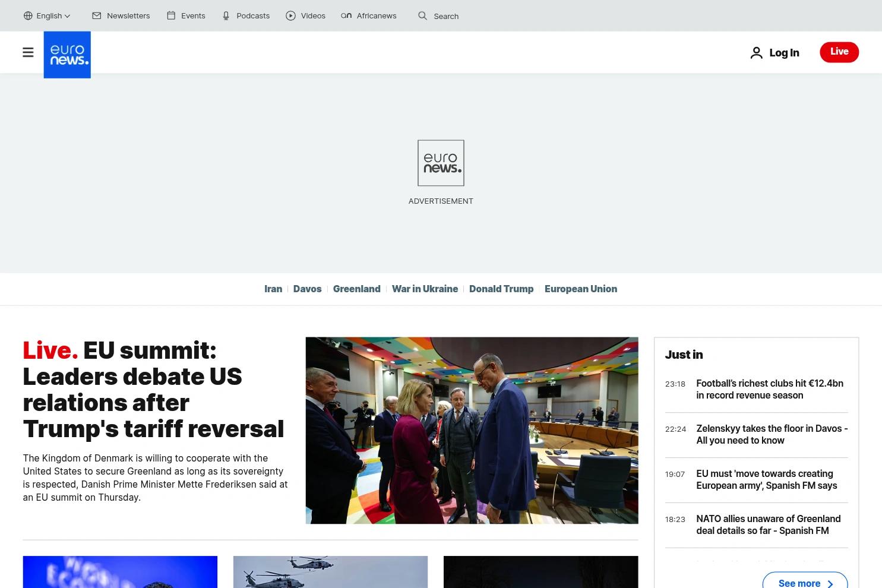Image resolution: width=882 pixels, height=588 pixels.
Task: Open the blue World Economic Forum thumbnail
Action: pyautogui.click(x=120, y=572)
